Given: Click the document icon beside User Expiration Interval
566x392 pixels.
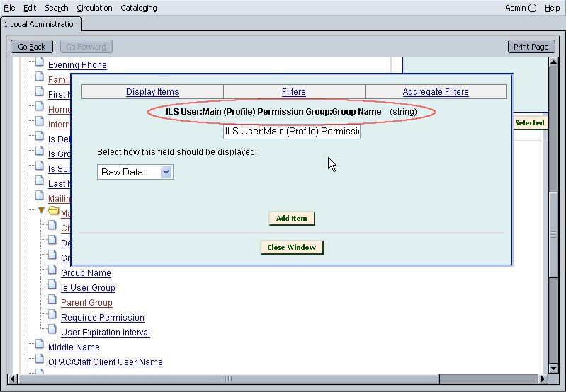Looking at the screenshot, I should click(52, 331).
